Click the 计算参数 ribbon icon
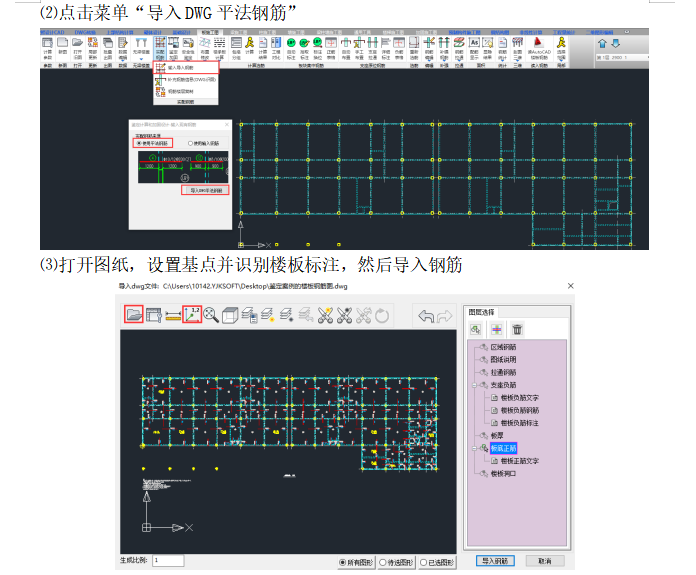 pyautogui.click(x=47, y=48)
